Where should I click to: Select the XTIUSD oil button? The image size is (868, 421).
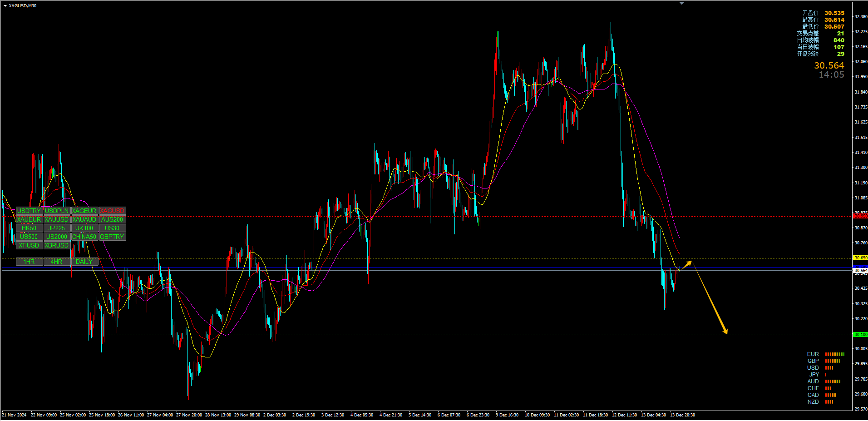click(x=29, y=245)
